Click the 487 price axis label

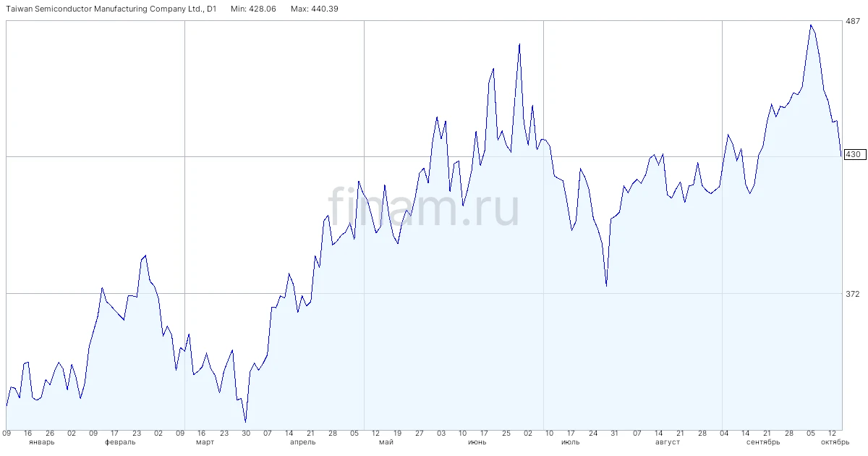point(853,21)
